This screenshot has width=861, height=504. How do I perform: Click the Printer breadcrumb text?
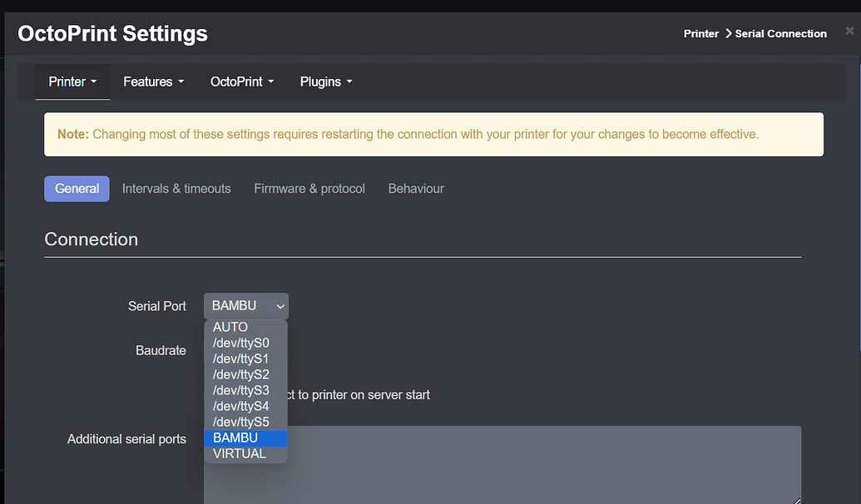[x=700, y=34]
